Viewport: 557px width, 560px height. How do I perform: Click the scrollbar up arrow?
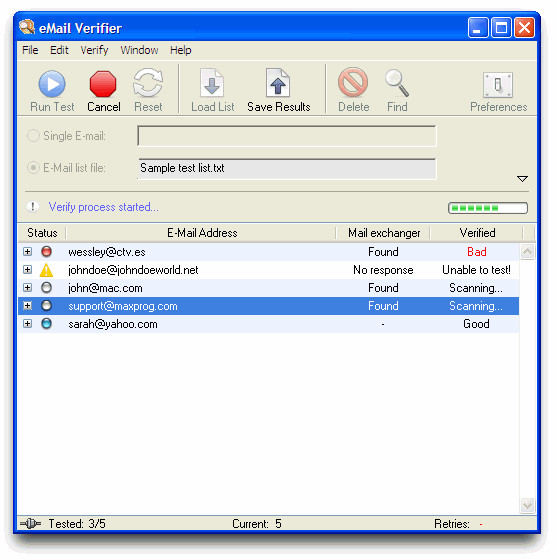point(527,252)
